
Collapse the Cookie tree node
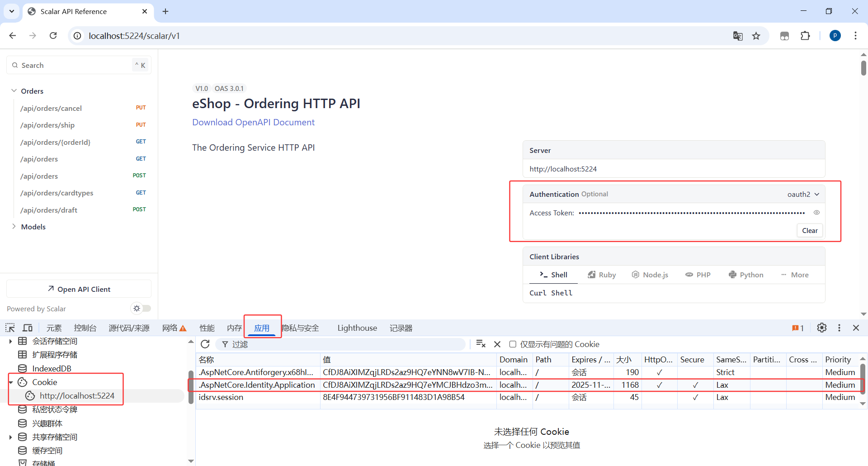point(10,382)
